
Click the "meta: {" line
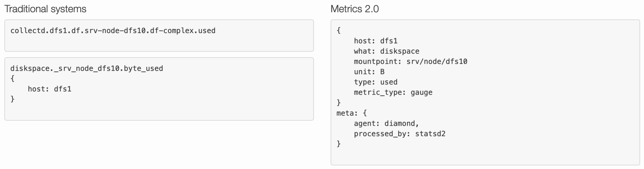pos(351,113)
